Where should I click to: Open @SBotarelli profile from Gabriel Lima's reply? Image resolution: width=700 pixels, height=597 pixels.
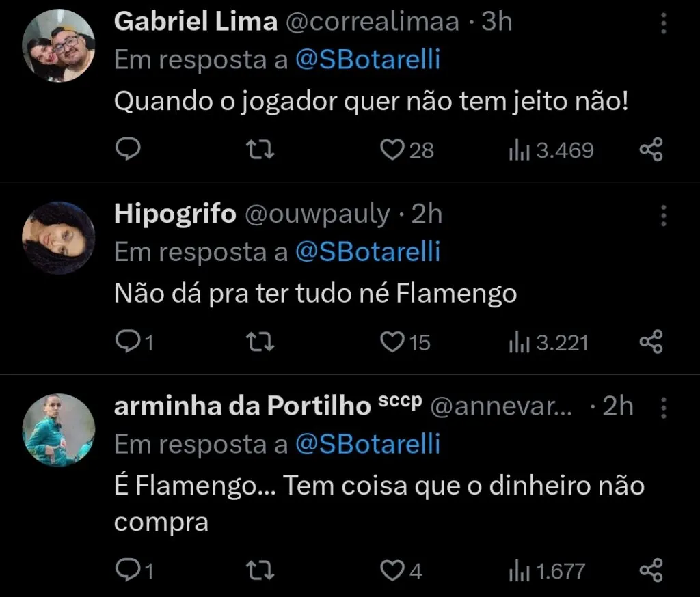coord(368,59)
